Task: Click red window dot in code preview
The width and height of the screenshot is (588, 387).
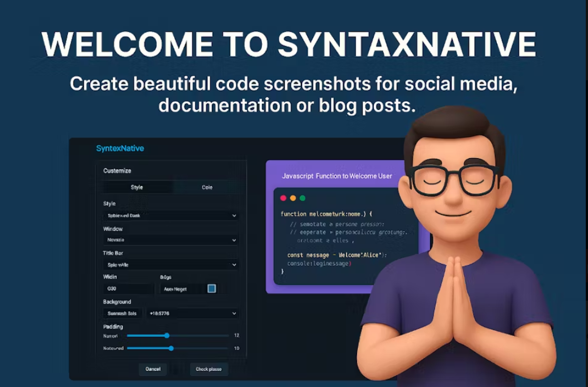Action: click(x=283, y=198)
